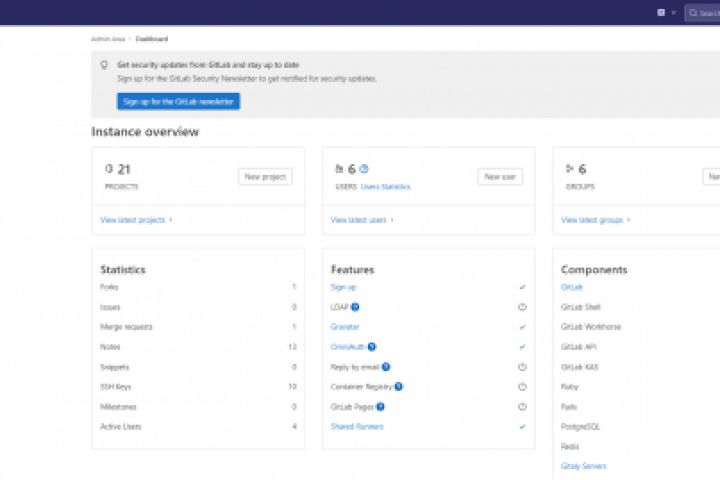Viewport: 720px width, 480px height.
Task: Select the Merge requests statistics label
Action: click(x=126, y=327)
